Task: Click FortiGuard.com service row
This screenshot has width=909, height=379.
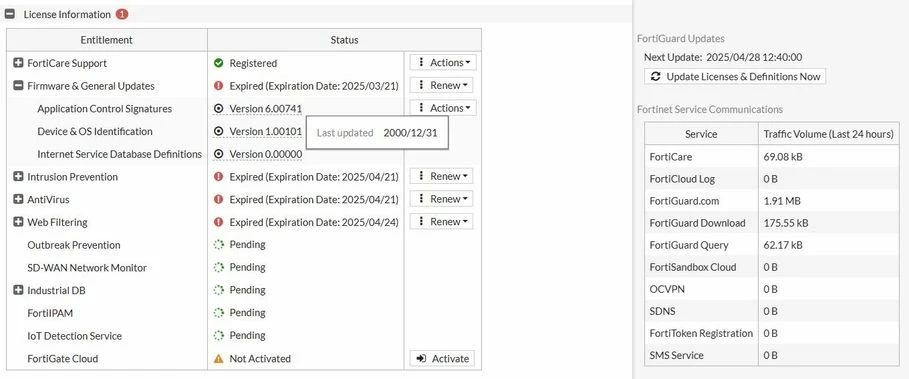Action: point(772,201)
